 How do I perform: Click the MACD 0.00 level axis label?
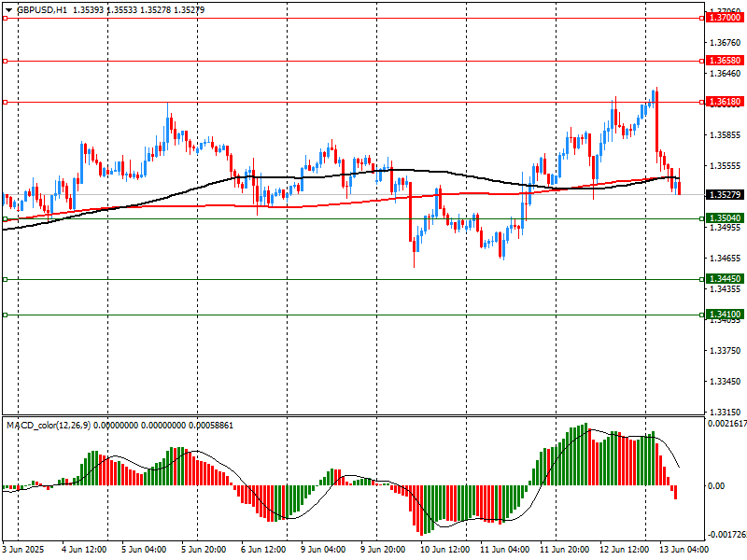(715, 486)
